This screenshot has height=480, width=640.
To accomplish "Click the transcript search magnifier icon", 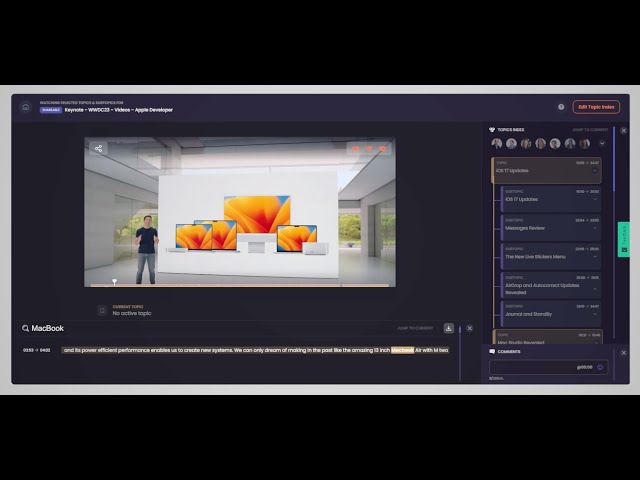I will pos(25,328).
